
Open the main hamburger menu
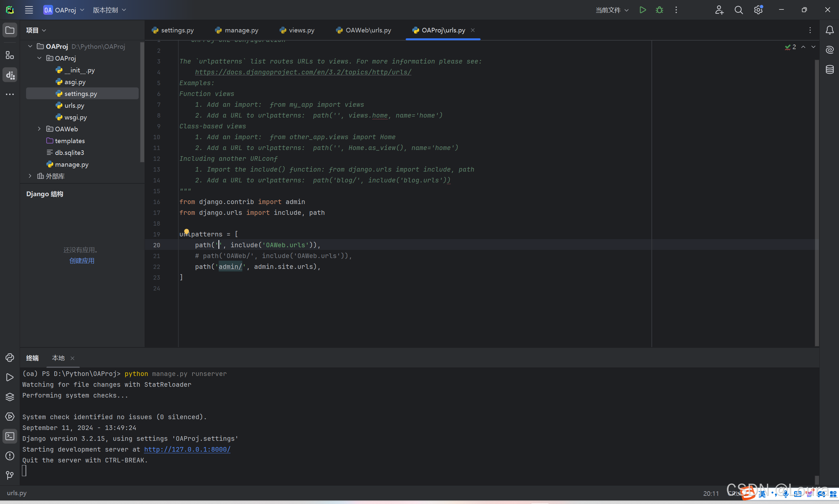coord(29,10)
